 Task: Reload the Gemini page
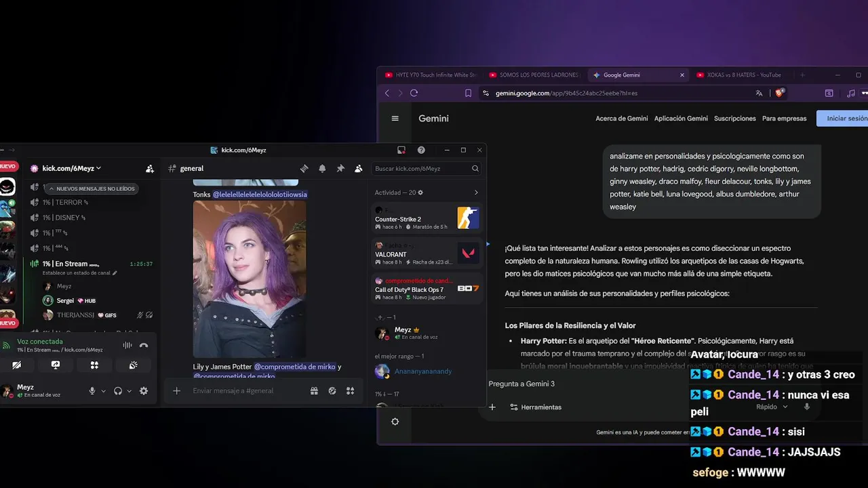pos(414,94)
